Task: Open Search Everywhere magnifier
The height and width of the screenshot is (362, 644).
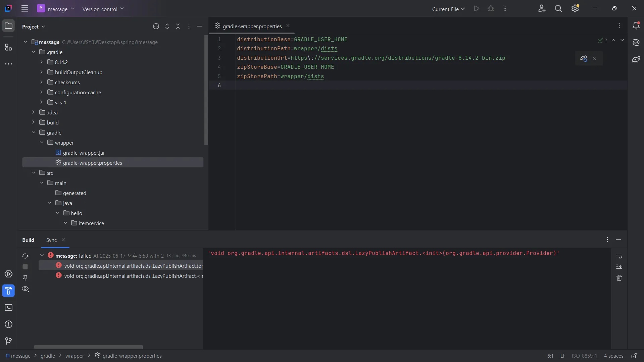Action: point(558,9)
